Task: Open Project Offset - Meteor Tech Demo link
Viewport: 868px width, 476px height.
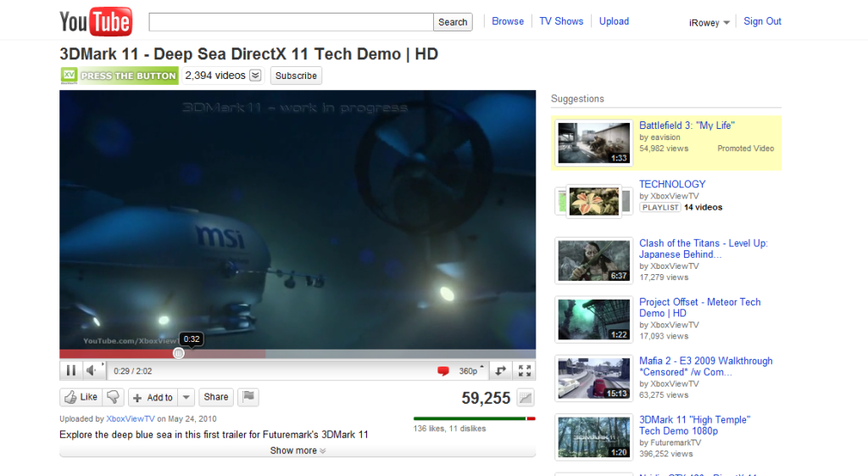Action: pos(699,307)
